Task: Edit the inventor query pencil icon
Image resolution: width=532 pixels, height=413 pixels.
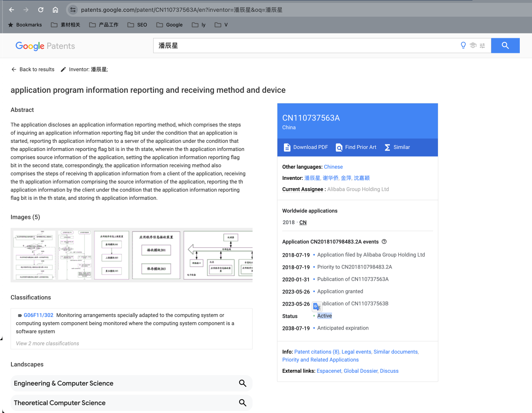Action: pyautogui.click(x=63, y=70)
